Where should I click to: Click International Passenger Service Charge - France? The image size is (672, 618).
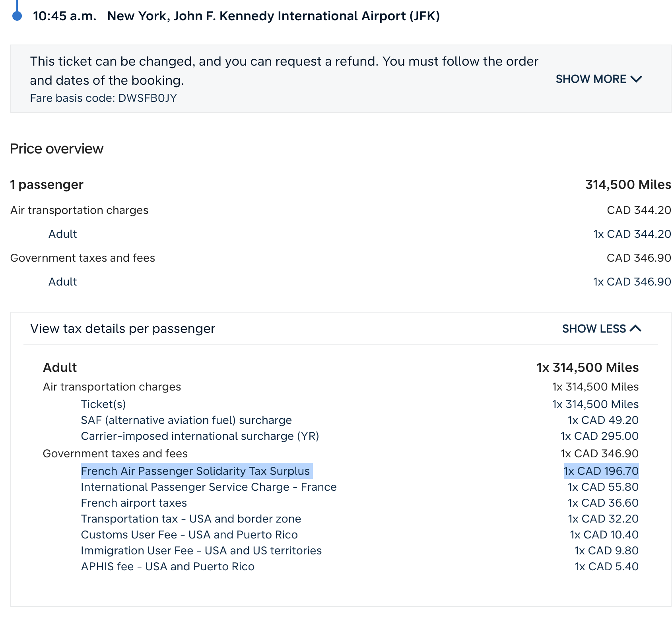[208, 487]
